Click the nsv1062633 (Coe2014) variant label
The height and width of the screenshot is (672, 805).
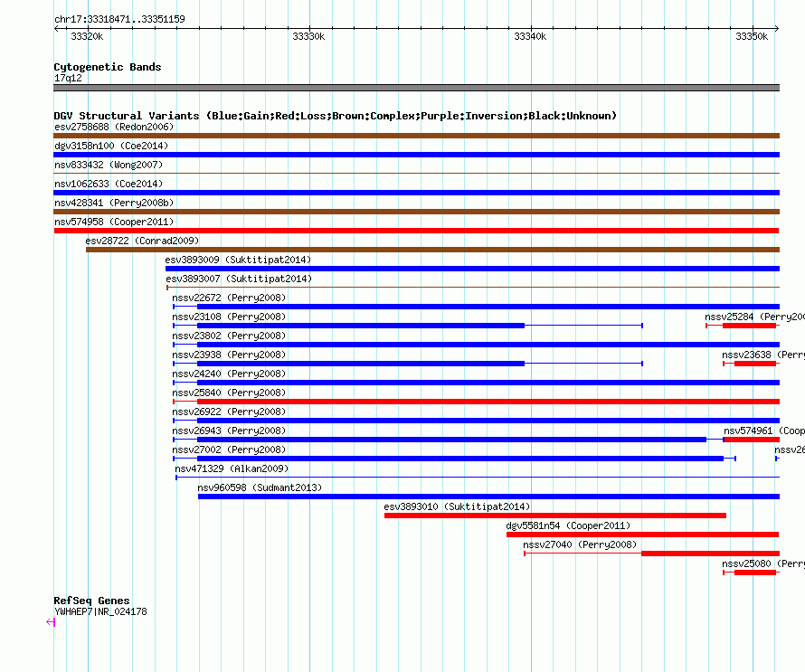click(109, 184)
